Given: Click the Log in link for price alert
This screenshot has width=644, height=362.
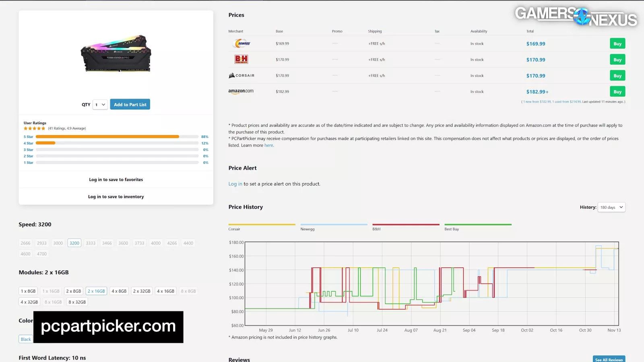Looking at the screenshot, I should coord(235,184).
